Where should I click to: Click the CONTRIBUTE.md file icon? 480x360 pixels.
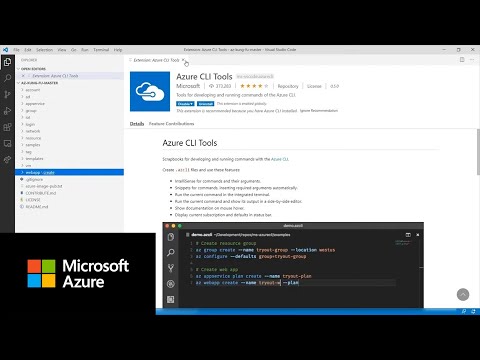[22, 193]
